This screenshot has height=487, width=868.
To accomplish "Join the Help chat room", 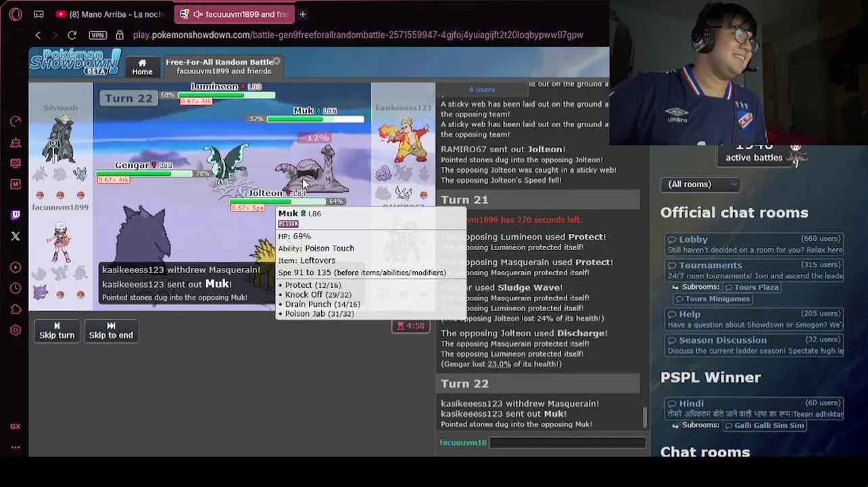I will pyautogui.click(x=754, y=319).
